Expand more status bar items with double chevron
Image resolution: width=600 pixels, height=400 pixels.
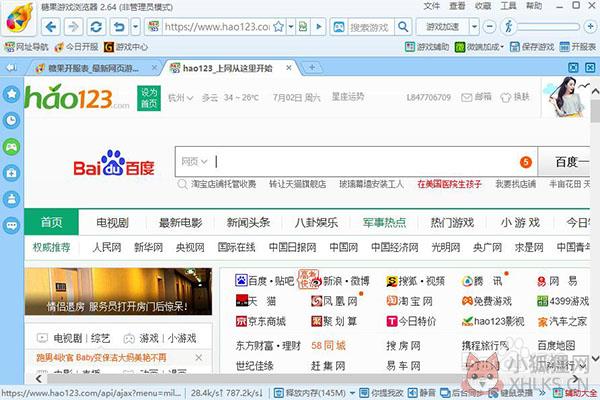(x=542, y=393)
